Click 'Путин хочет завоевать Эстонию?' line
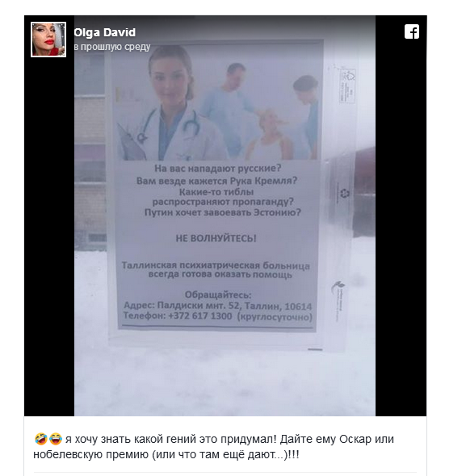 [x=223, y=212]
